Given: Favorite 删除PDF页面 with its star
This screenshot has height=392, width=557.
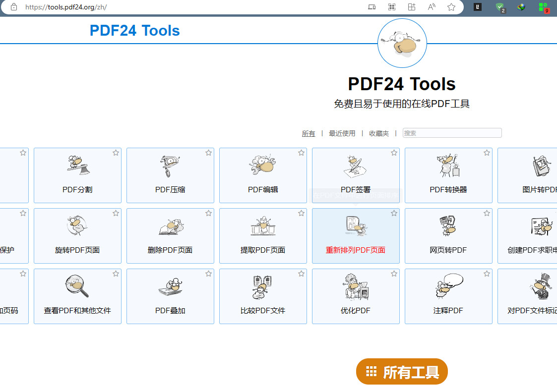Looking at the screenshot, I should point(208,213).
